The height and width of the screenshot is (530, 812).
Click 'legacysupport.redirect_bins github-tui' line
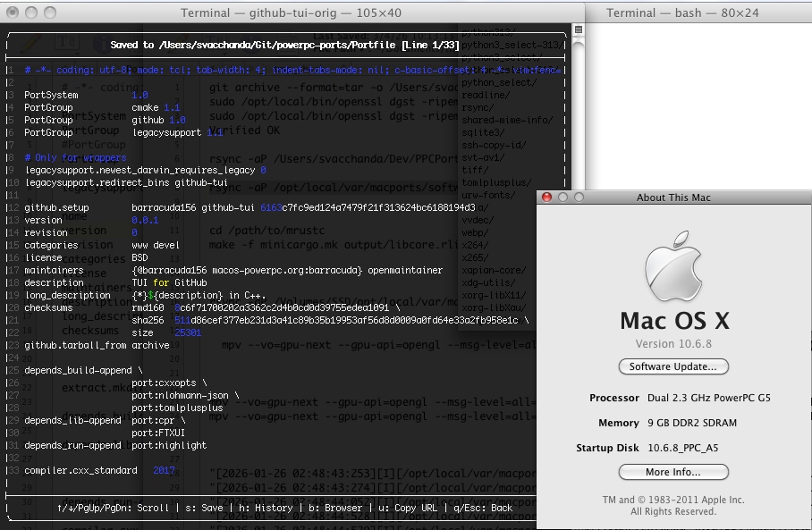click(126, 182)
